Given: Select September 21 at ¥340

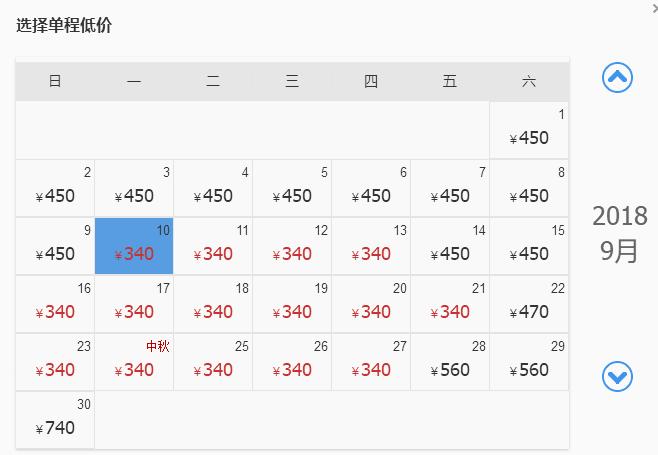Looking at the screenshot, I should [x=450, y=304].
